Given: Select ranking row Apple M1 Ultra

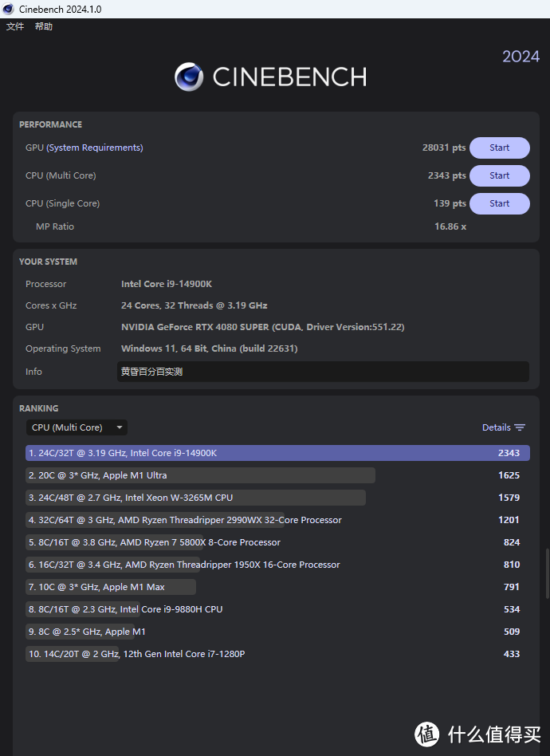Looking at the screenshot, I should (277, 475).
